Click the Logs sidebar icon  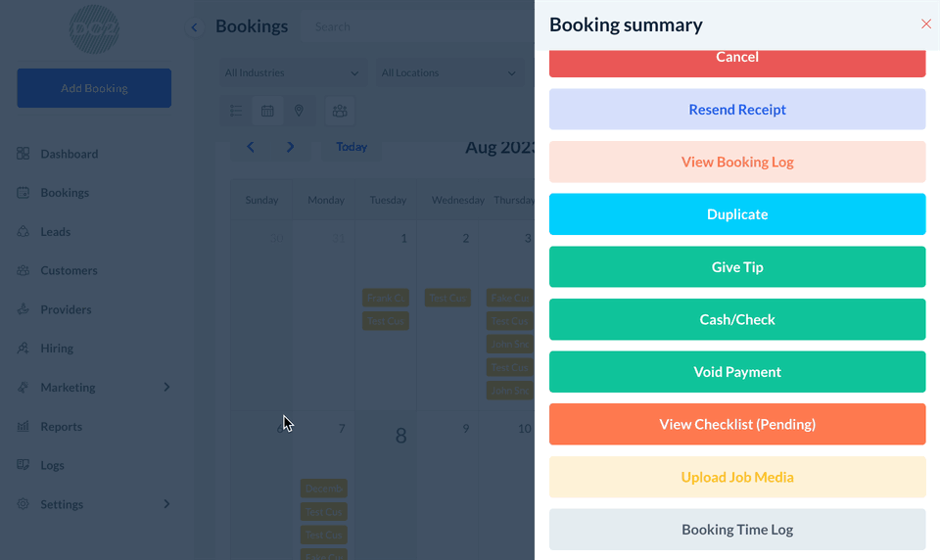coord(23,465)
